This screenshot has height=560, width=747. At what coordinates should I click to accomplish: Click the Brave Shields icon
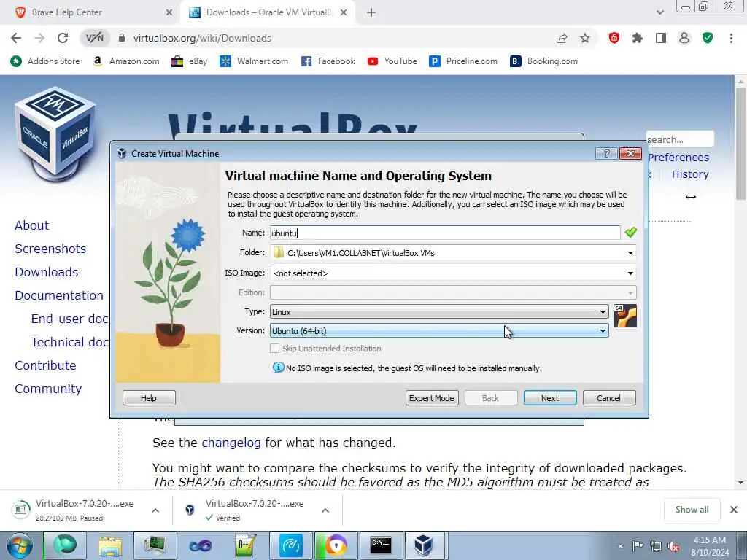[614, 38]
